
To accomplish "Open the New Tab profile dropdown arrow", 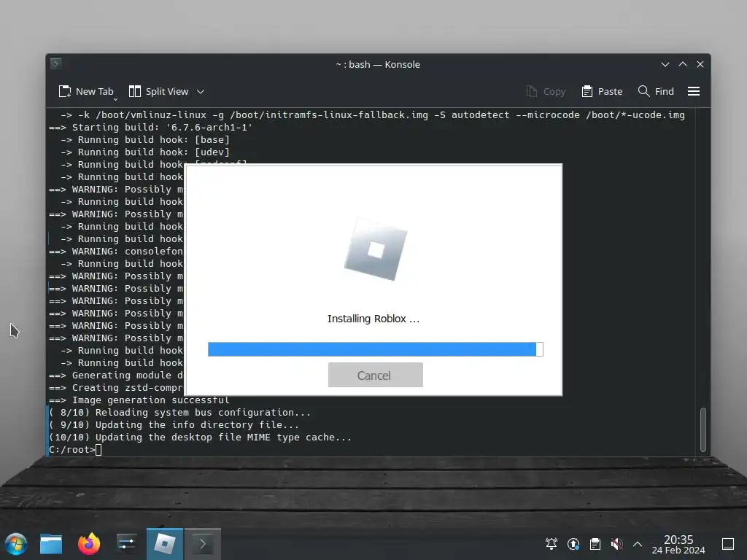I will (x=115, y=99).
